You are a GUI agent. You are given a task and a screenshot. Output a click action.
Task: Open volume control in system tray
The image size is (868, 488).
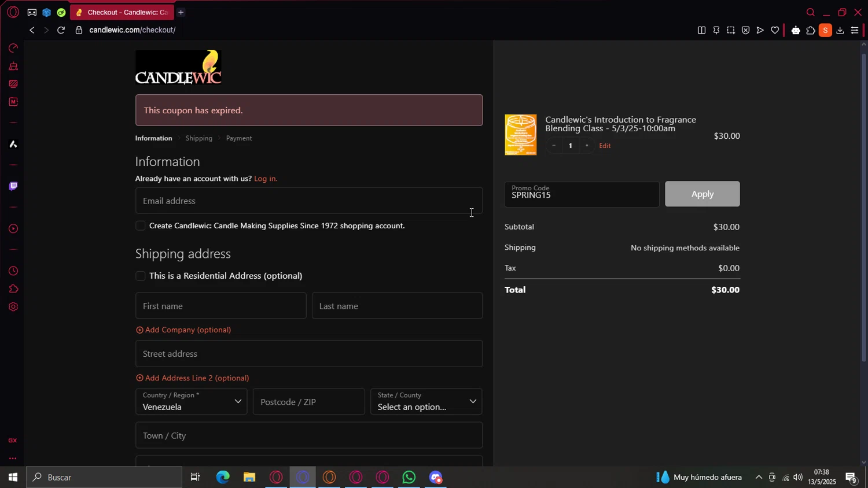pyautogui.click(x=798, y=477)
